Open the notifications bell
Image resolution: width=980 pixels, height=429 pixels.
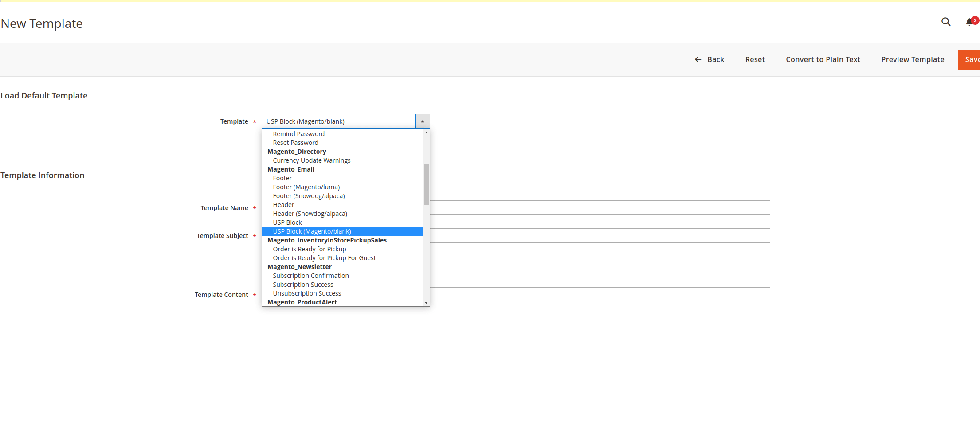coord(968,21)
